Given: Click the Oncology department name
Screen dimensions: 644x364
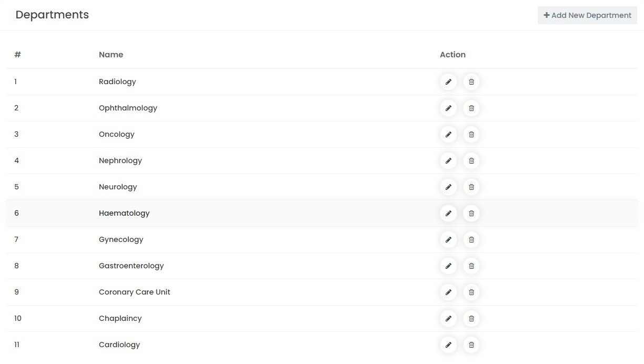Looking at the screenshot, I should (117, 134).
